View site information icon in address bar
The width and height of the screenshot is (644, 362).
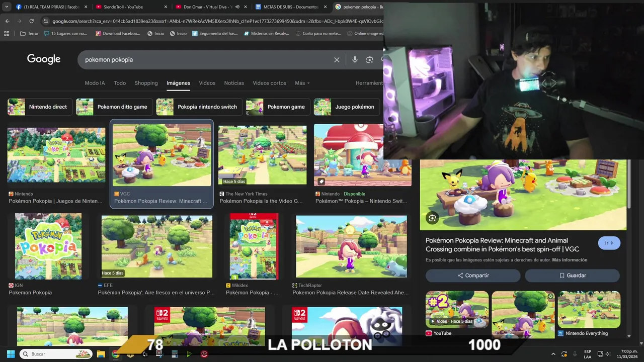46,21
